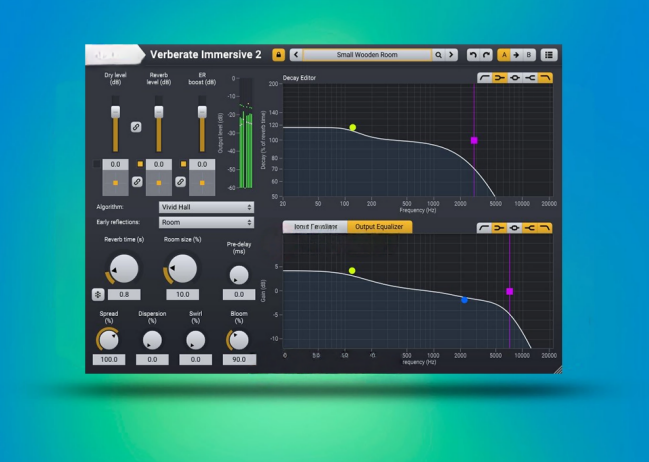The height and width of the screenshot is (462, 649).
Task: Click the Dry level fader handle
Action: coord(115,112)
